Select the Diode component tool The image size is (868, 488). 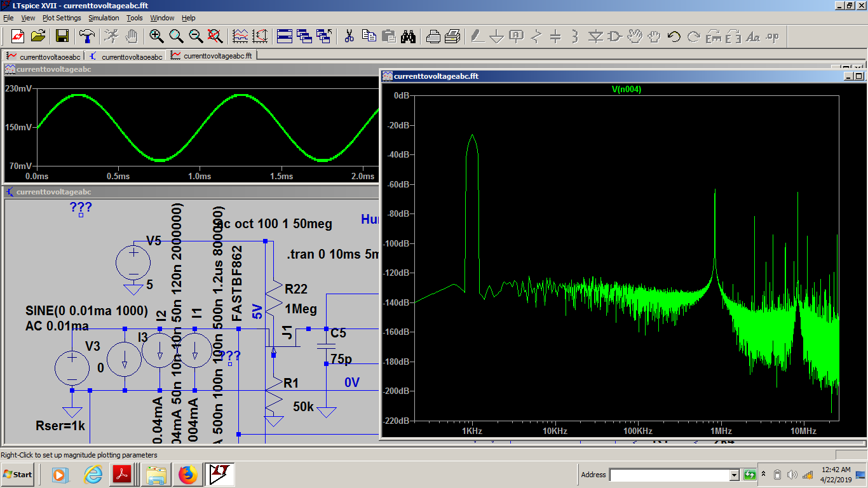point(595,36)
